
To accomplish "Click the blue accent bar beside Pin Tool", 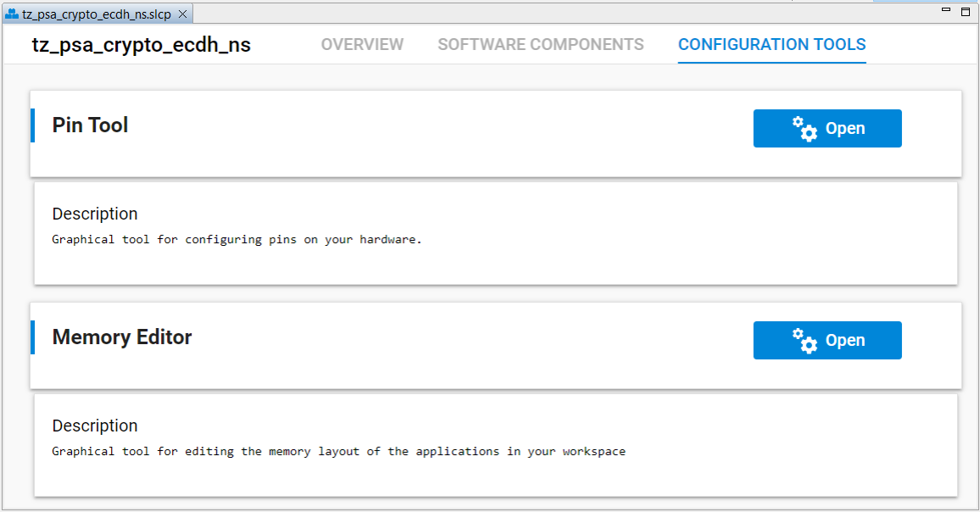I will tap(32, 125).
